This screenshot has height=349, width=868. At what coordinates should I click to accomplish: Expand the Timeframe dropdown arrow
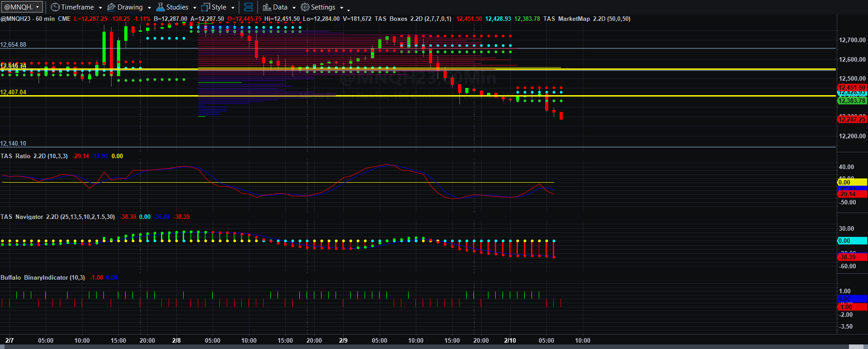point(100,8)
